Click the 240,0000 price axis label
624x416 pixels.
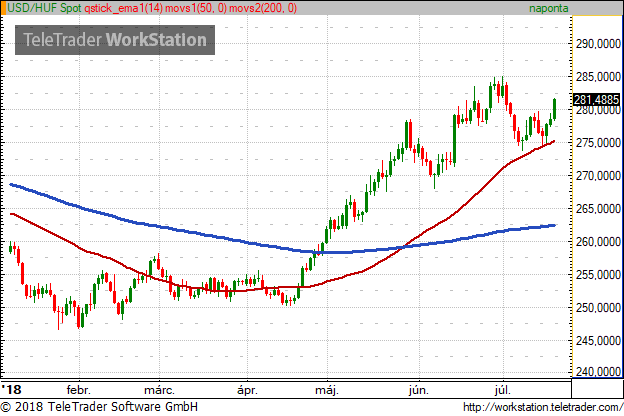pos(598,371)
